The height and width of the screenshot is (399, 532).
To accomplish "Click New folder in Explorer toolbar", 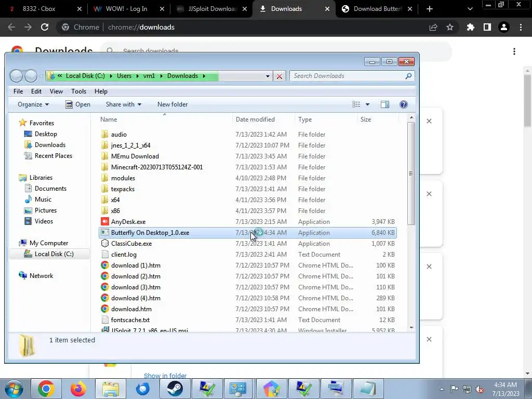I will click(172, 104).
